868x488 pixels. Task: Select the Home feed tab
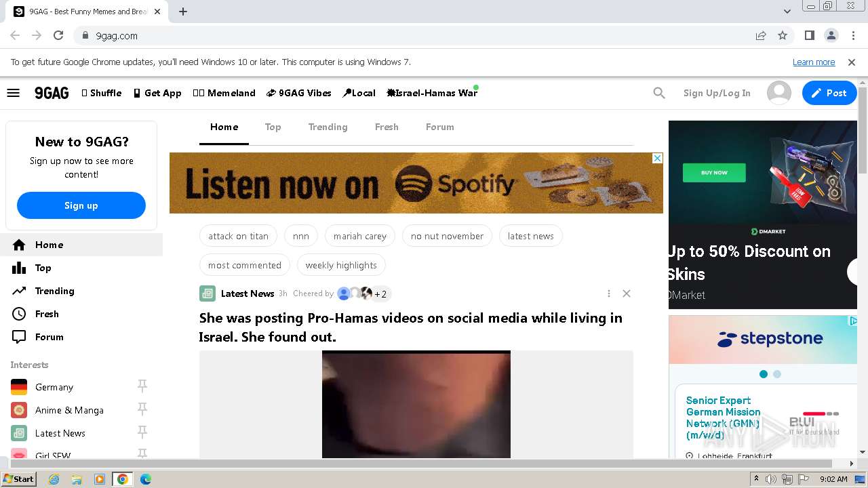[224, 127]
